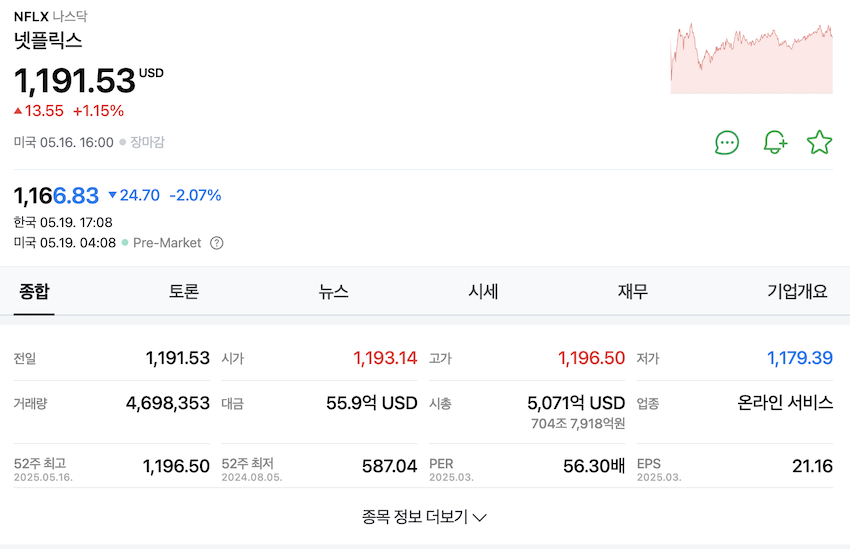Open the Pre-Market help question mark icon
Viewport: 850px width, 549px height.
217,243
